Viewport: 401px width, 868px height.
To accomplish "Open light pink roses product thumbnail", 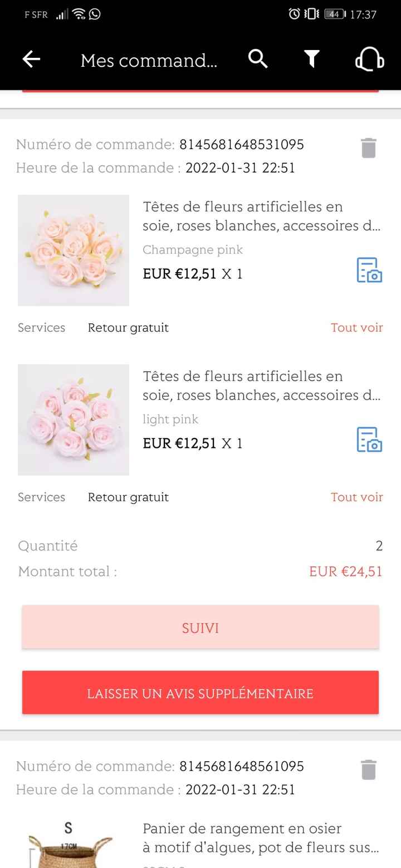I will (x=74, y=420).
